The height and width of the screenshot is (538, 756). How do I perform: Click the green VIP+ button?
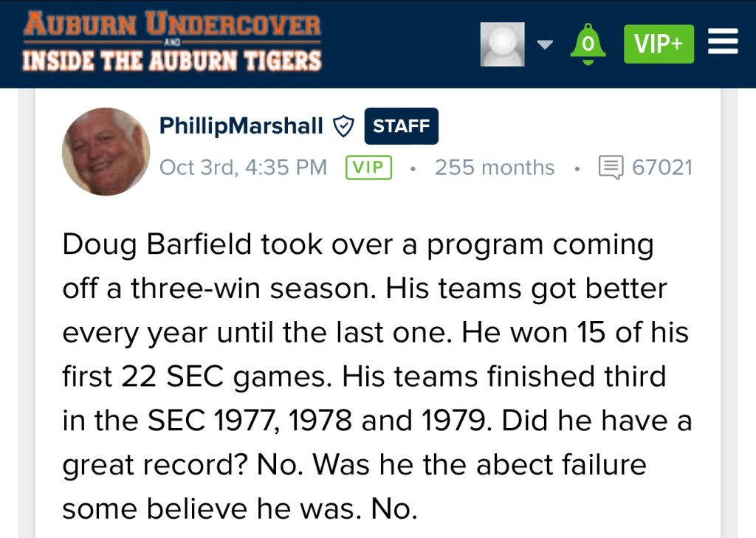(659, 44)
